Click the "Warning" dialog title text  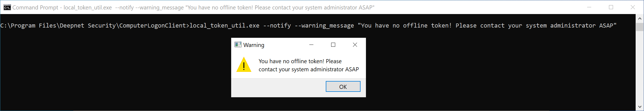pyautogui.click(x=254, y=45)
